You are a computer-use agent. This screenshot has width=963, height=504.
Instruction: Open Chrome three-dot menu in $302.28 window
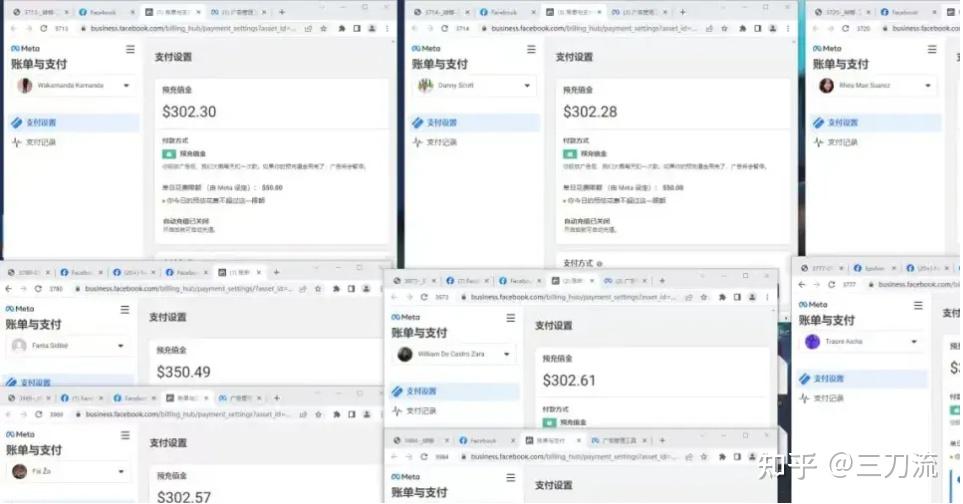pyautogui.click(x=788, y=28)
